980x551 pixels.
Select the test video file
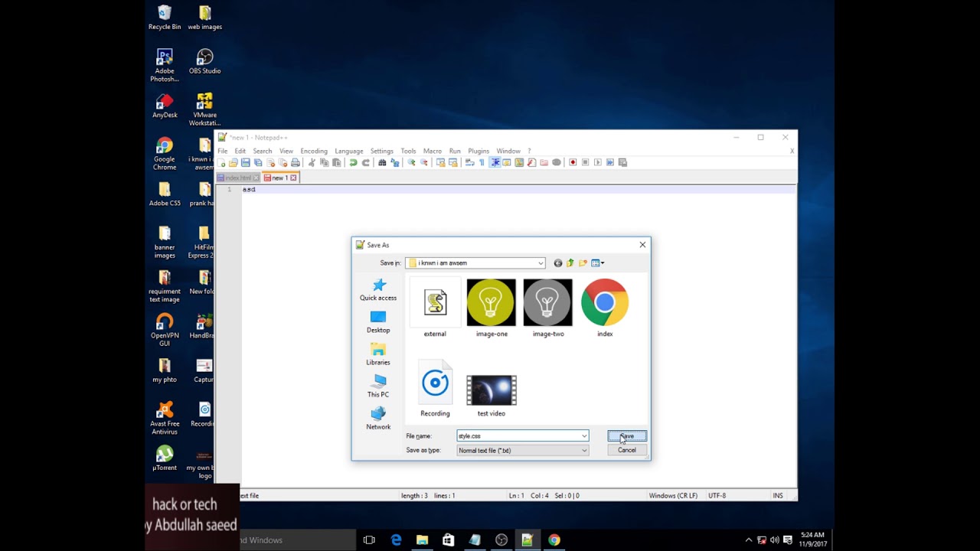coord(492,396)
